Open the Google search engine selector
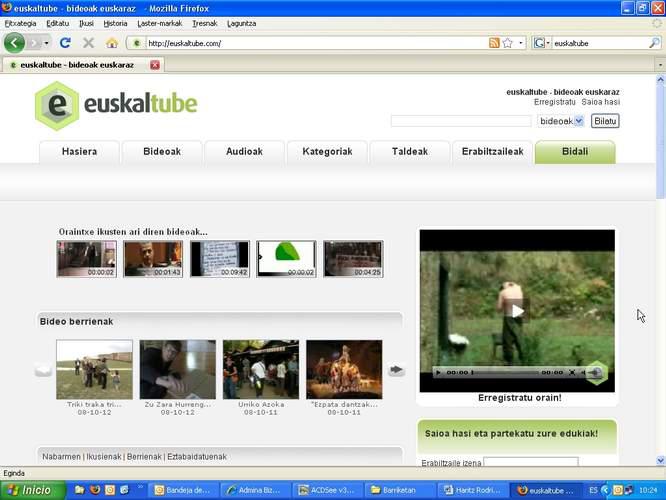666x500 pixels. (542, 43)
